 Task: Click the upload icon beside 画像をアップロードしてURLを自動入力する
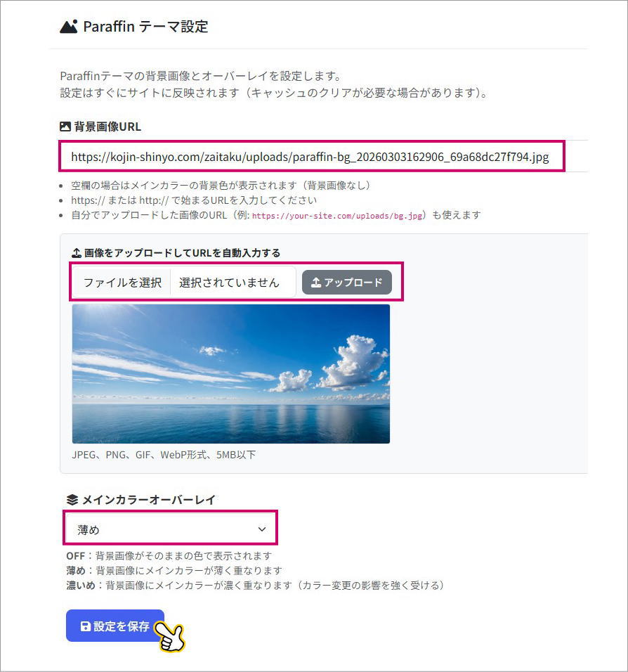tap(77, 253)
